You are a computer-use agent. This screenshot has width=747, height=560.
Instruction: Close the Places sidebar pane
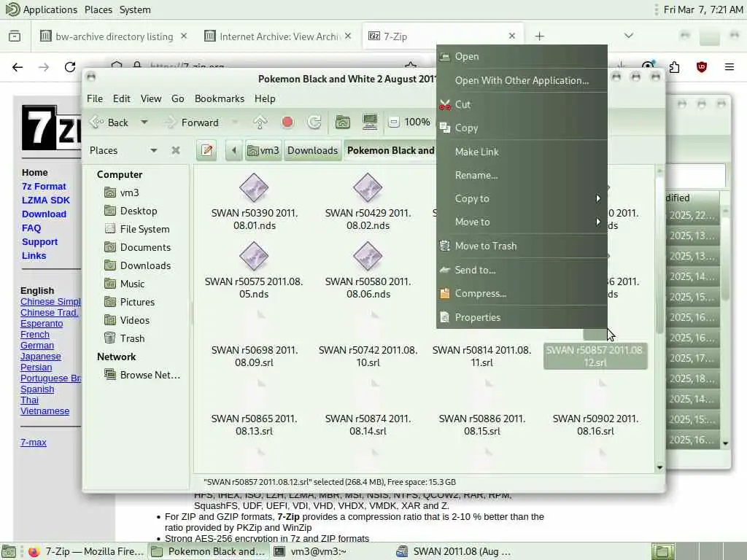point(176,150)
